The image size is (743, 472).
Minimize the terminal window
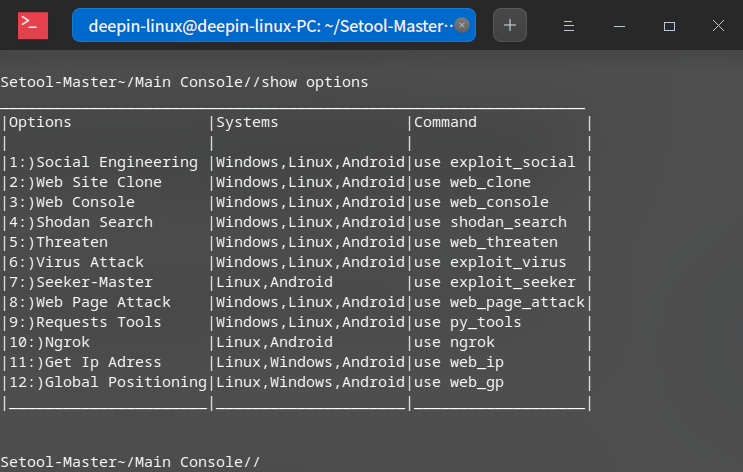click(619, 26)
